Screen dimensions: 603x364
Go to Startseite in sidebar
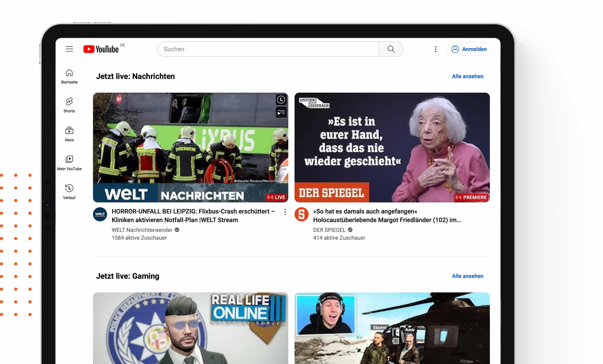click(69, 76)
